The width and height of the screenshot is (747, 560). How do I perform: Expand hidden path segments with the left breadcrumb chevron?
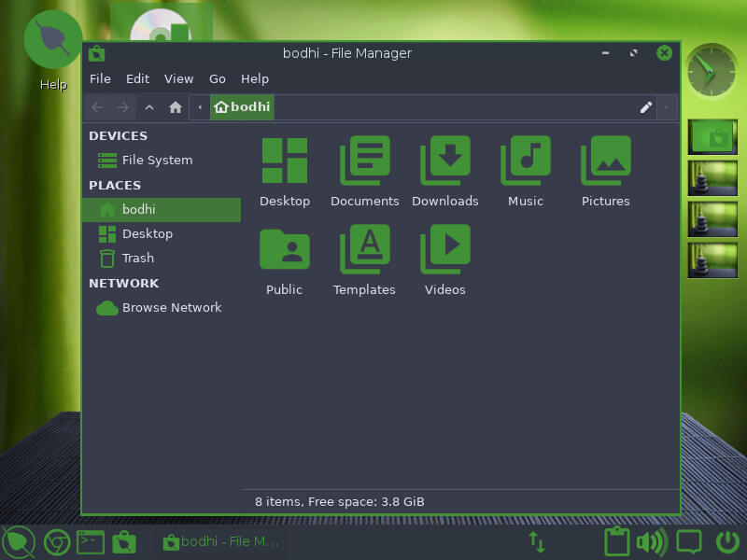[x=199, y=107]
